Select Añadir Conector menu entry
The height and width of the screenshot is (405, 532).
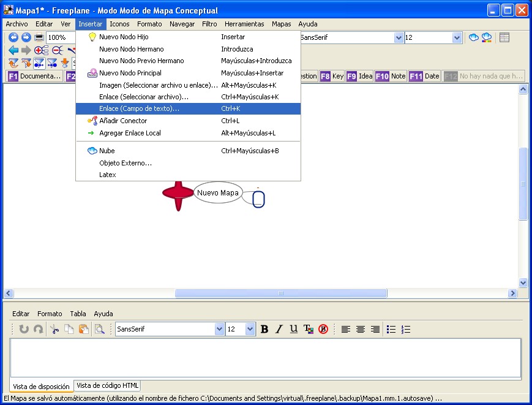tap(189, 121)
